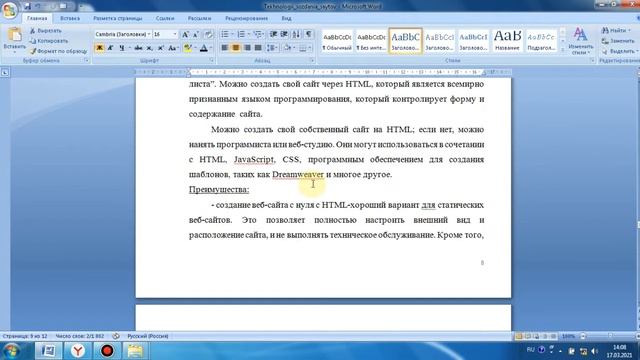Activate Формат по образцу format painter
Viewport: 640px width, 360px height.
(x=58, y=51)
